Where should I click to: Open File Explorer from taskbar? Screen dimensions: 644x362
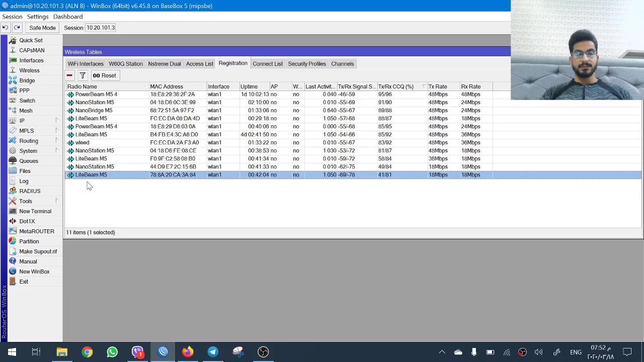[62, 352]
